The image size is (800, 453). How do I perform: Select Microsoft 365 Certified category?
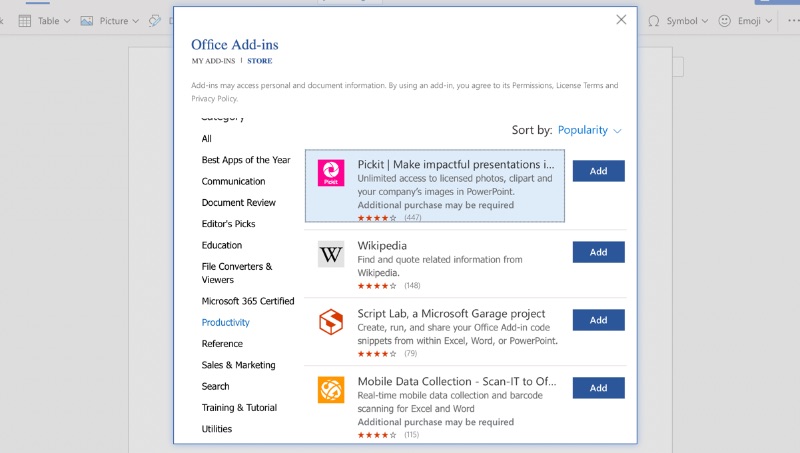[248, 301]
